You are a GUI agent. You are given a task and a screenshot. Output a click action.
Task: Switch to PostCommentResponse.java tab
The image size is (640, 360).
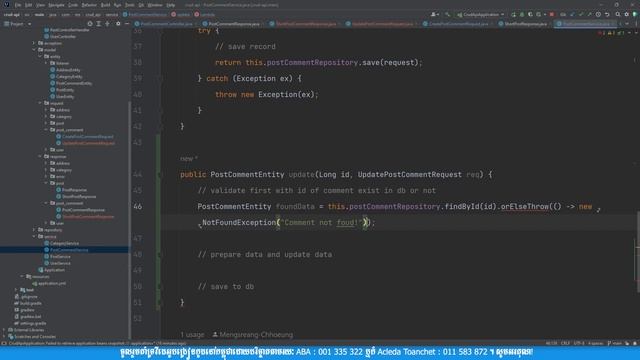pos(233,24)
